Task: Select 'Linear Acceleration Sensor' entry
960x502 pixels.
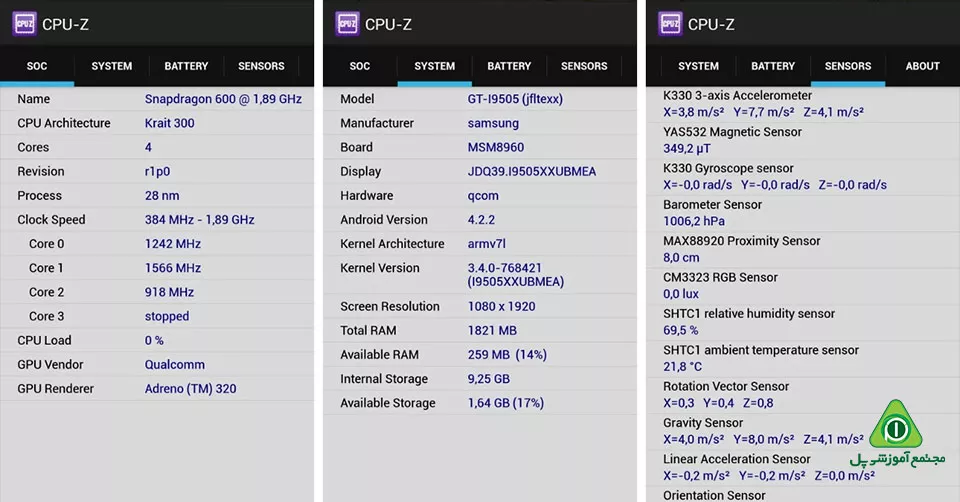Action: (737, 459)
